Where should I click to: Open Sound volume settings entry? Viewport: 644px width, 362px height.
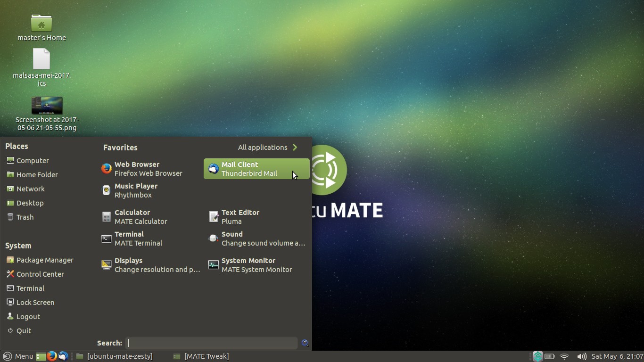coord(256,239)
